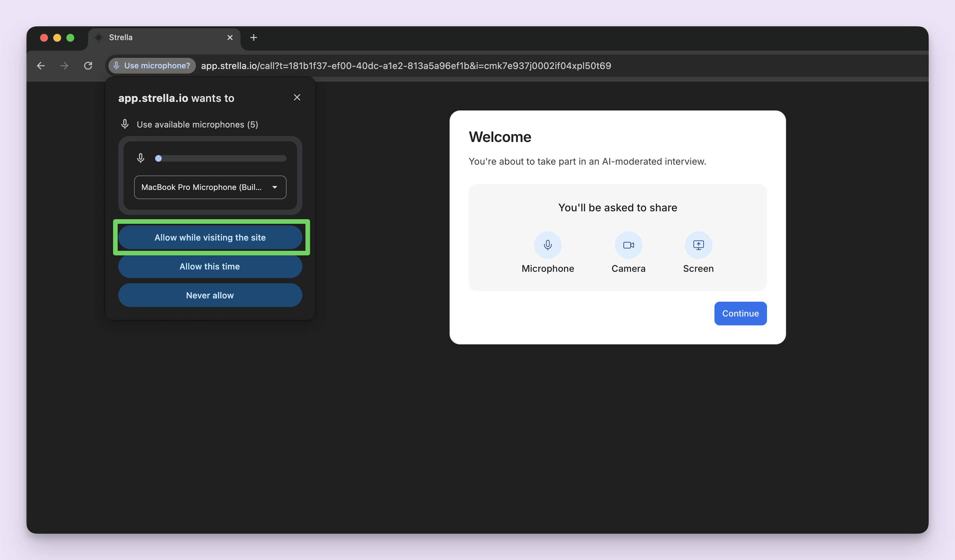Click the Microphone share icon
Screen dimensions: 955x560
click(547, 245)
